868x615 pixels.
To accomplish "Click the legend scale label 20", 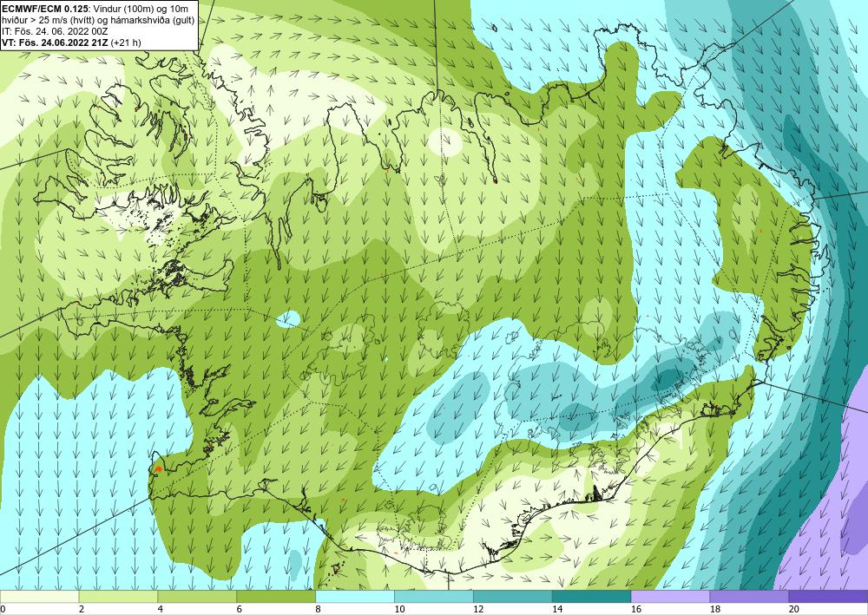I will [x=794, y=609].
